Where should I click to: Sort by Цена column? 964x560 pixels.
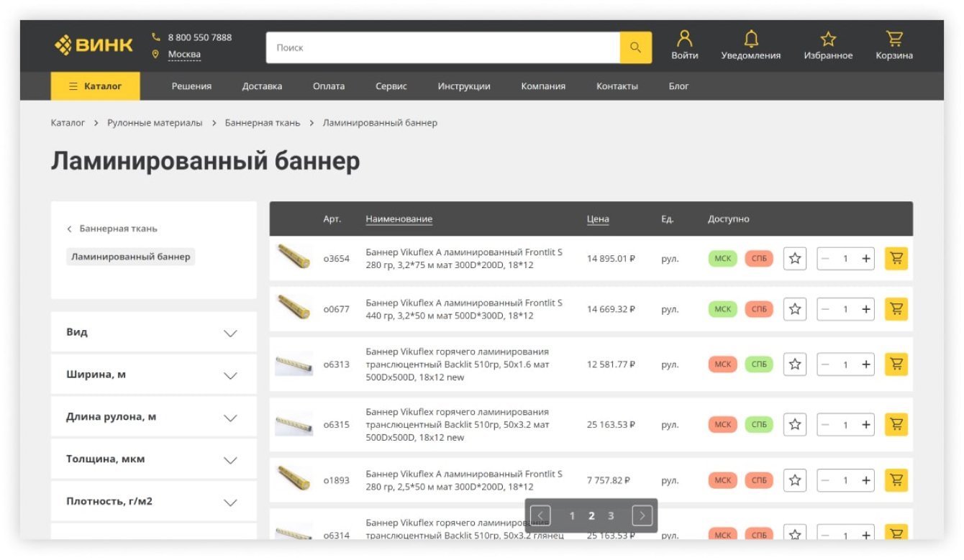coord(598,219)
